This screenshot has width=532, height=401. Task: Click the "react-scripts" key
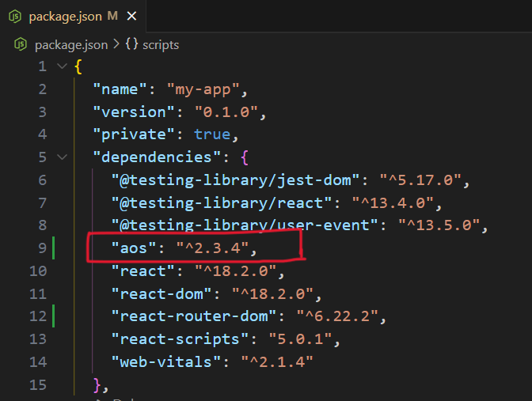click(180, 339)
